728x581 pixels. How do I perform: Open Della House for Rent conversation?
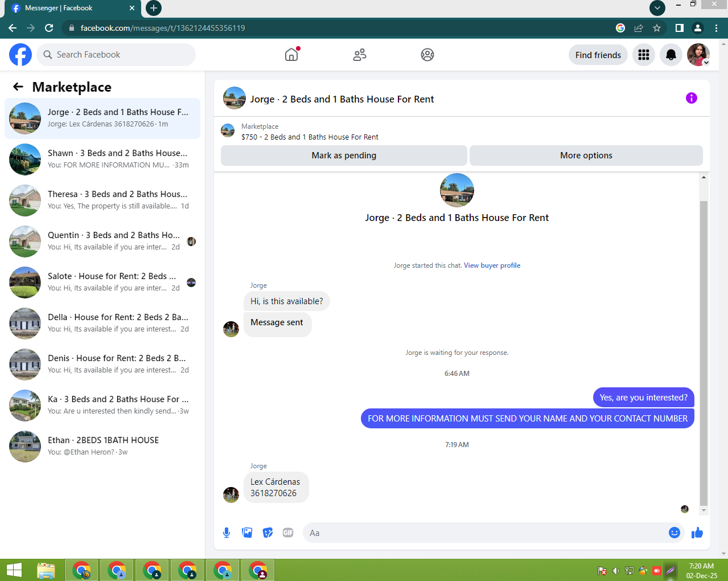coord(102,323)
